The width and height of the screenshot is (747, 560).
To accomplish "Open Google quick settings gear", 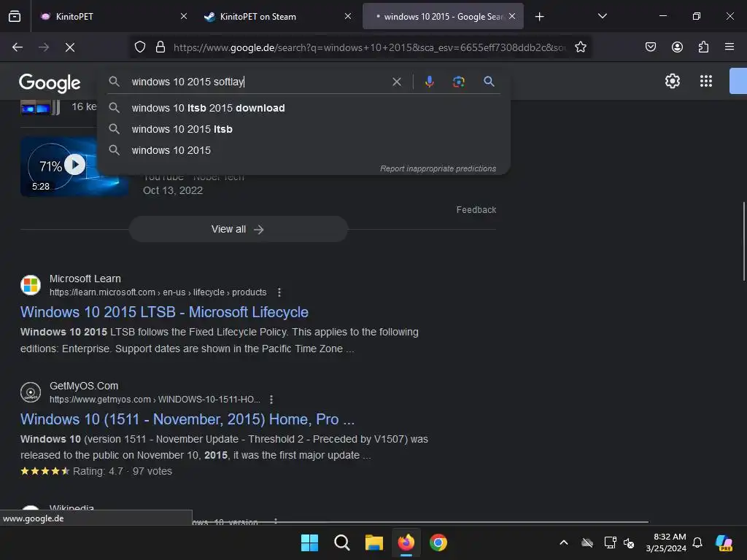I will [x=672, y=81].
